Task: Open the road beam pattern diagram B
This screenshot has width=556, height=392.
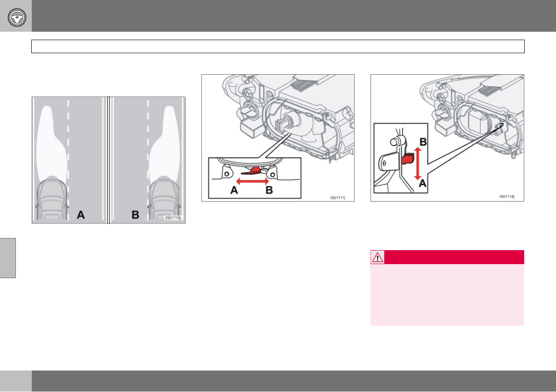Action: 148,160
